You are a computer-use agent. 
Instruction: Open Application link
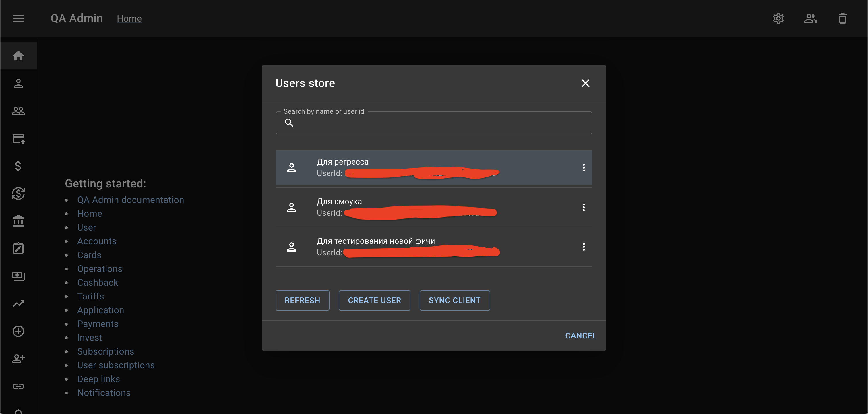pyautogui.click(x=101, y=310)
